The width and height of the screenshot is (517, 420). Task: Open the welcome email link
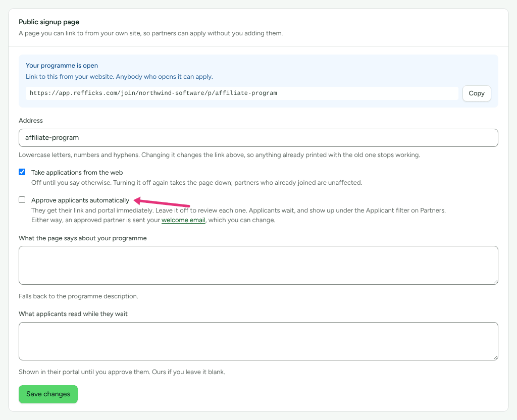(x=183, y=220)
